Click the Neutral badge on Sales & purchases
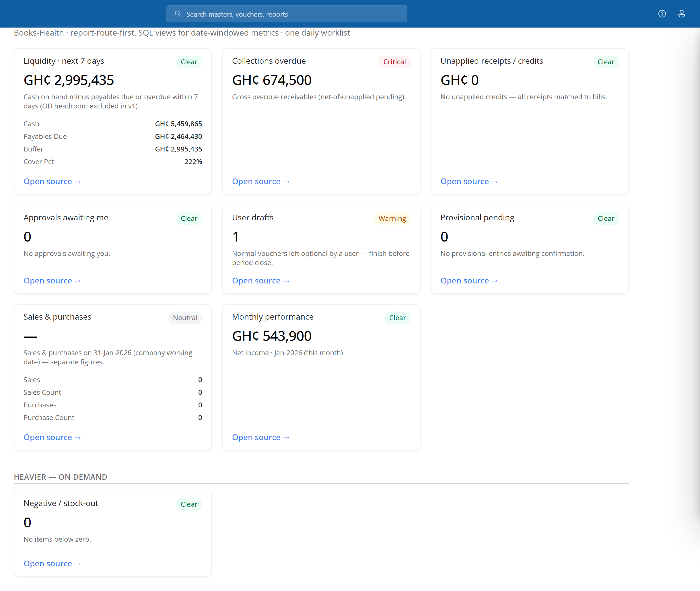 (185, 318)
